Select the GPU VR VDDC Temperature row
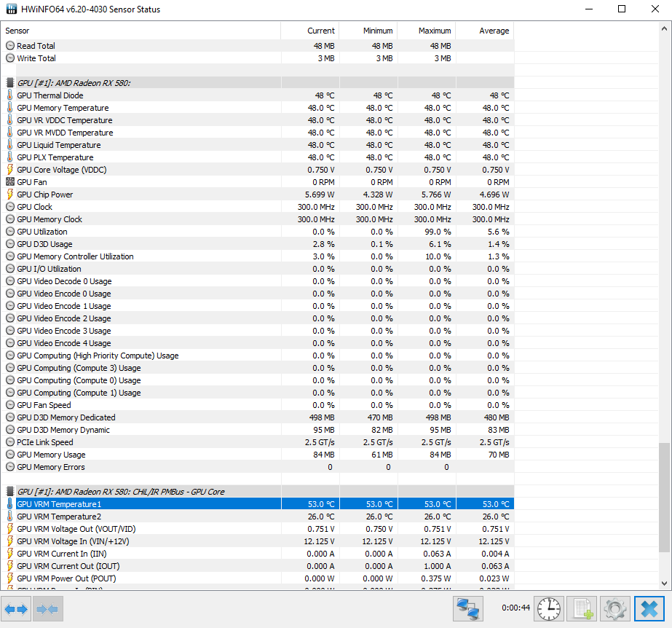 pyautogui.click(x=257, y=120)
